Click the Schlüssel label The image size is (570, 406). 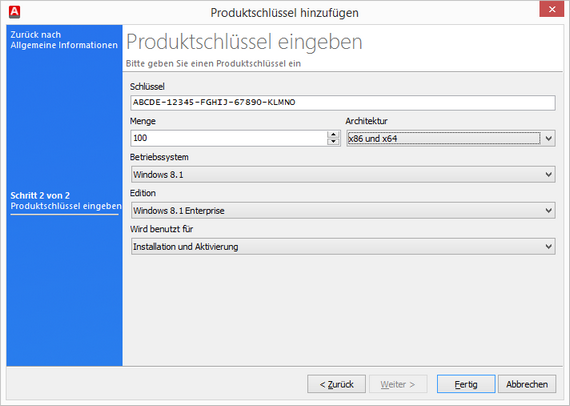147,87
